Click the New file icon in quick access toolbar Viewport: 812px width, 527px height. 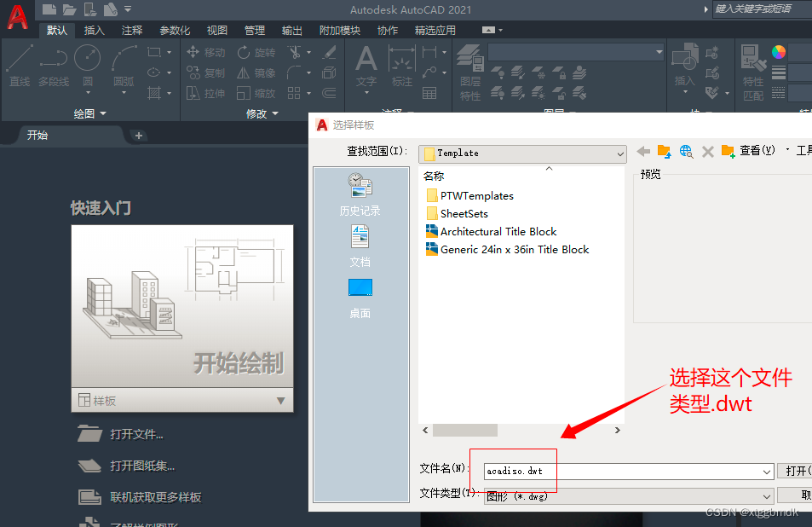pyautogui.click(x=49, y=9)
